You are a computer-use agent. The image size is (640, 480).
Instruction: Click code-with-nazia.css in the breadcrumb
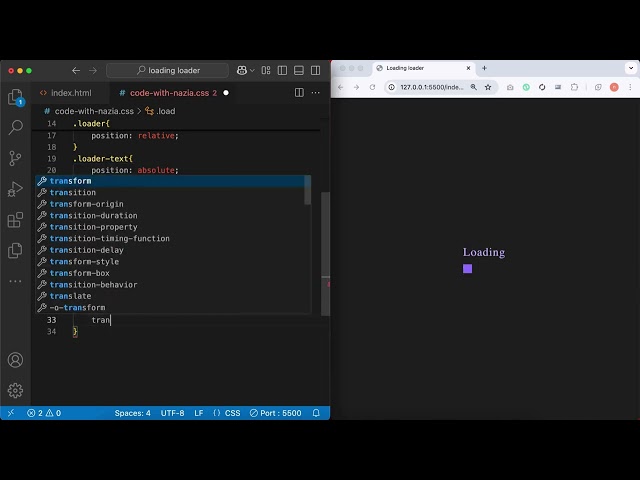[x=94, y=111]
